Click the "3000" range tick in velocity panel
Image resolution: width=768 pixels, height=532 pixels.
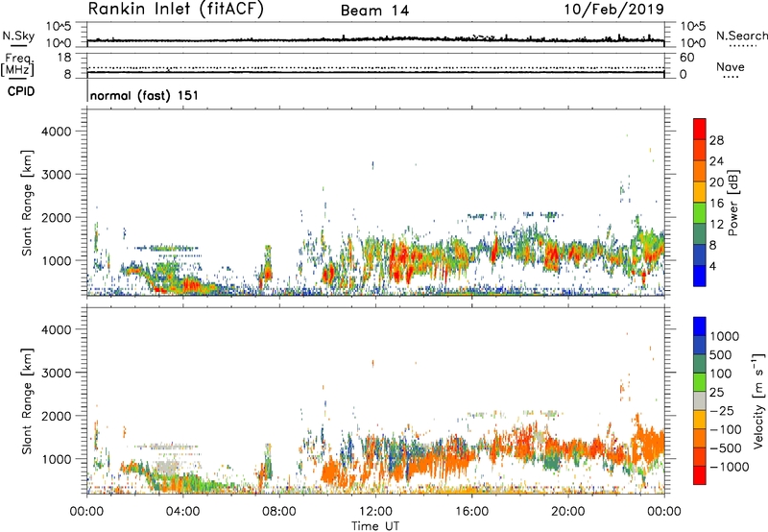click(56, 374)
